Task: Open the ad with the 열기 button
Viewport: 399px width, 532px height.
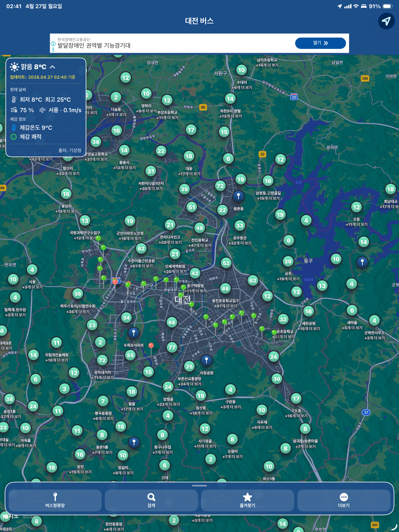Action: point(320,43)
